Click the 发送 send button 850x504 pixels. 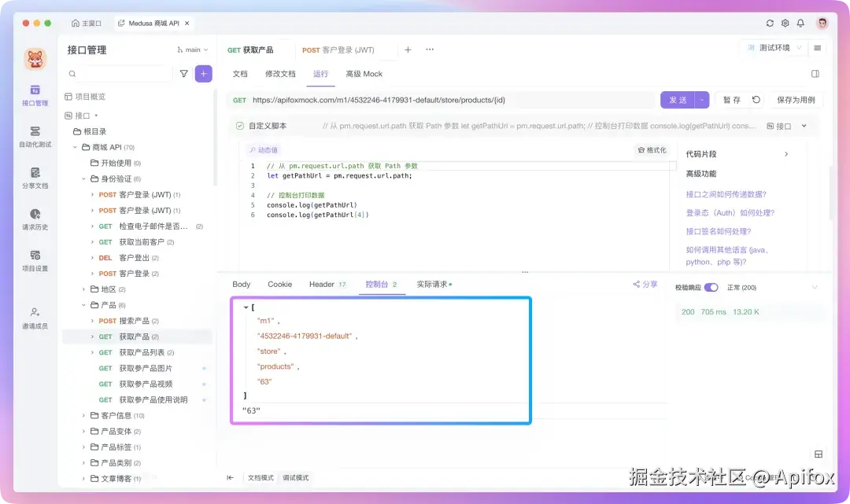(678, 100)
